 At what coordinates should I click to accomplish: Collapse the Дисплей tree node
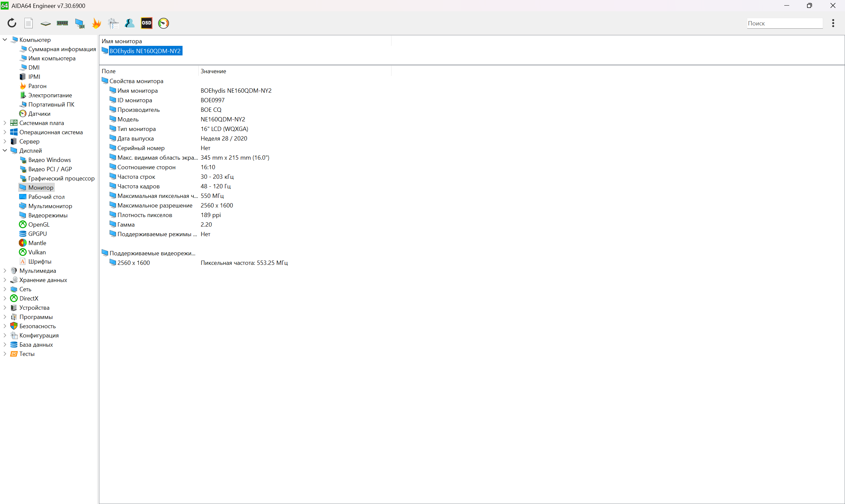5,150
